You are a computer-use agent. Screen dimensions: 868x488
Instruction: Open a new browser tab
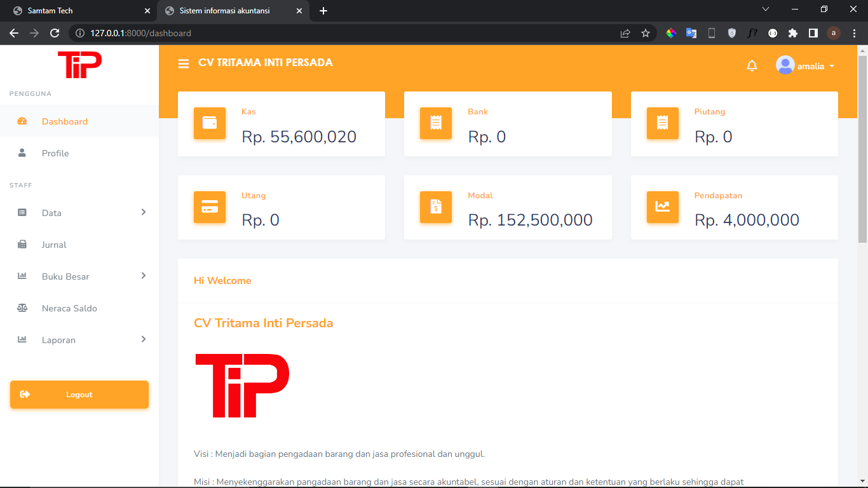click(323, 11)
